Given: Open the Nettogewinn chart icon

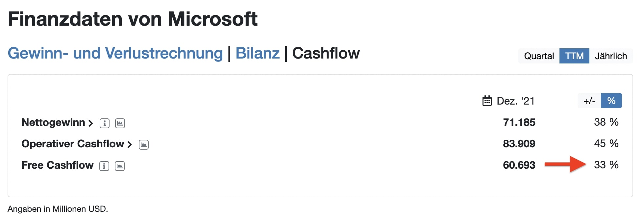Looking at the screenshot, I should [x=120, y=123].
